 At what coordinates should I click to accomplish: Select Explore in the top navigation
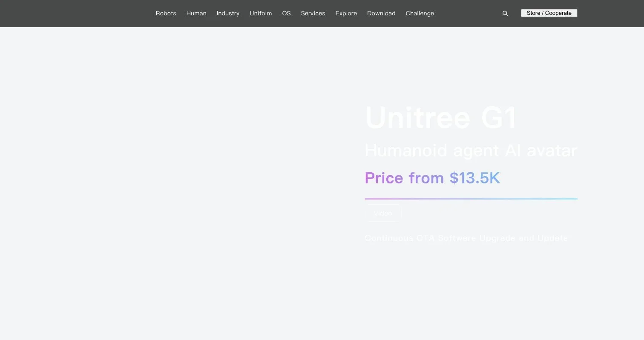click(x=346, y=13)
